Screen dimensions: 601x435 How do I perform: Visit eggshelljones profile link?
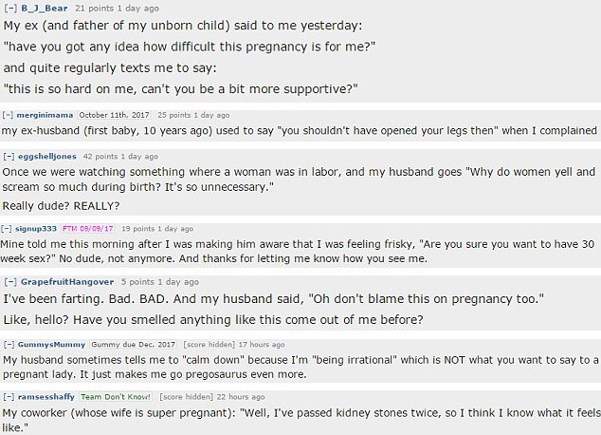pyautogui.click(x=47, y=156)
